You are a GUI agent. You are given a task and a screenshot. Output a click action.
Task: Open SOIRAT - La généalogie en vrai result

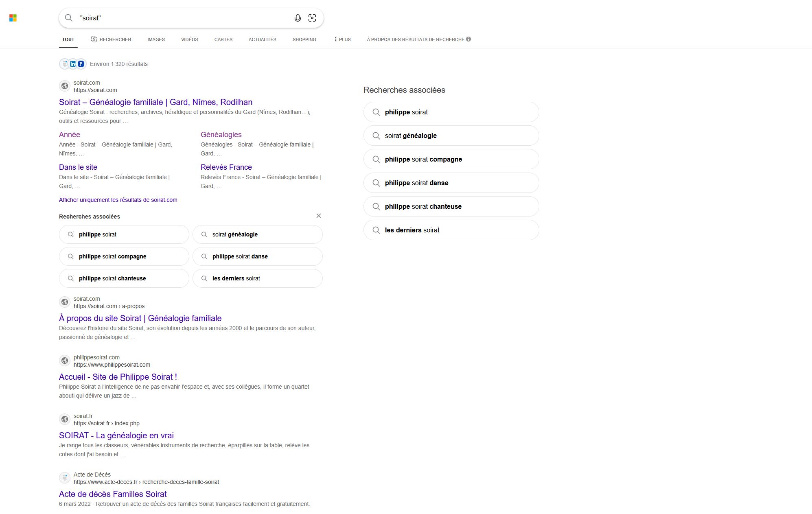[x=116, y=435]
